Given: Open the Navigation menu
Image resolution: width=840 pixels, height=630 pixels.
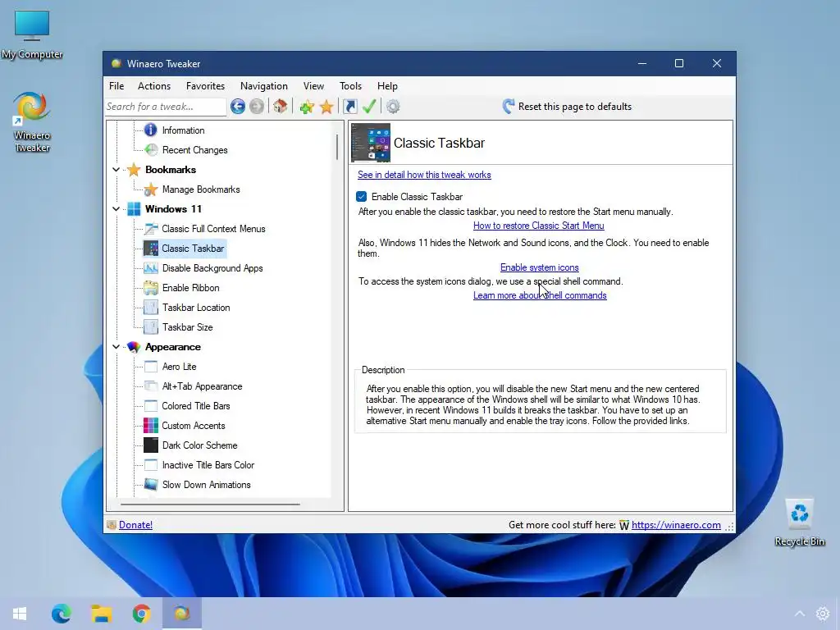Looking at the screenshot, I should point(263,85).
